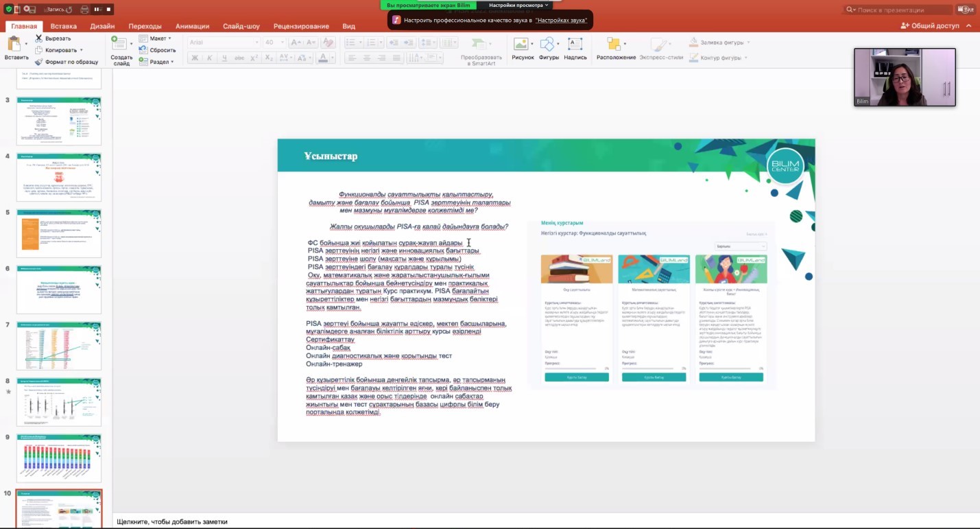Click the Format Painter brush icon
This screenshot has height=529, width=980.
pyautogui.click(x=39, y=62)
